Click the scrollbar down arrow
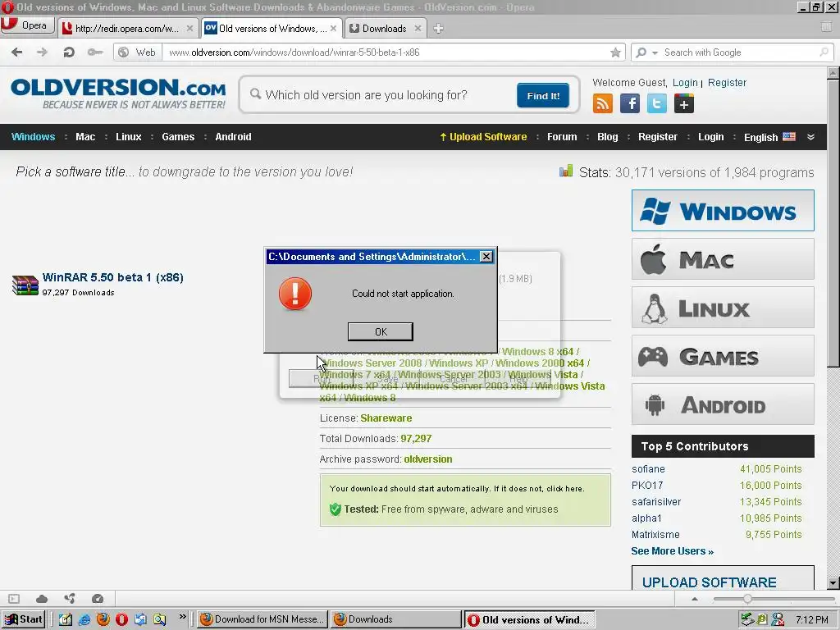The width and height of the screenshot is (840, 630). (x=833, y=583)
